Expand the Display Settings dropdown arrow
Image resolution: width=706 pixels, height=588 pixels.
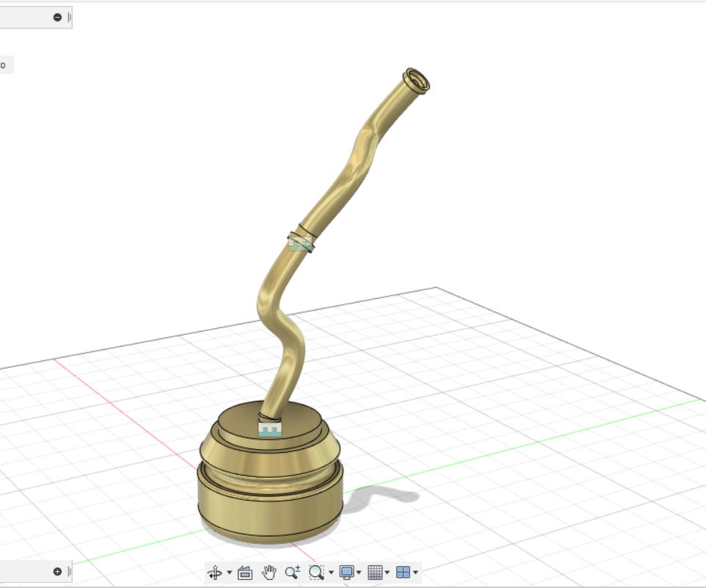(359, 573)
